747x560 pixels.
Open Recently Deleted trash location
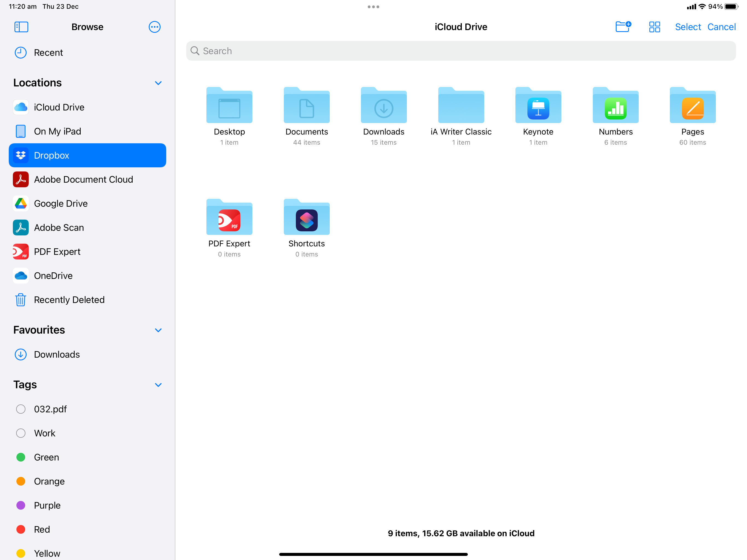69,300
